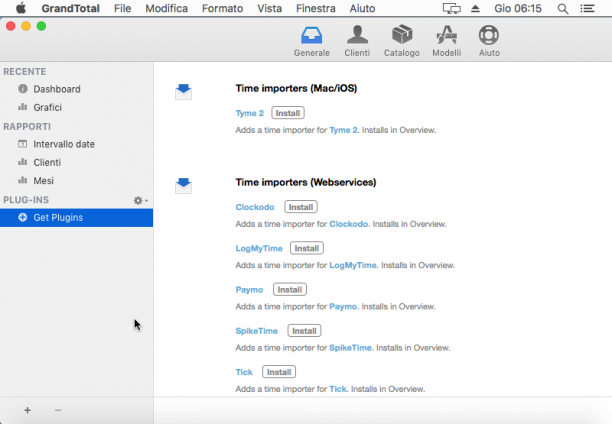This screenshot has width=612, height=424.
Task: Follow Paymo link in description text
Action: coord(343,306)
